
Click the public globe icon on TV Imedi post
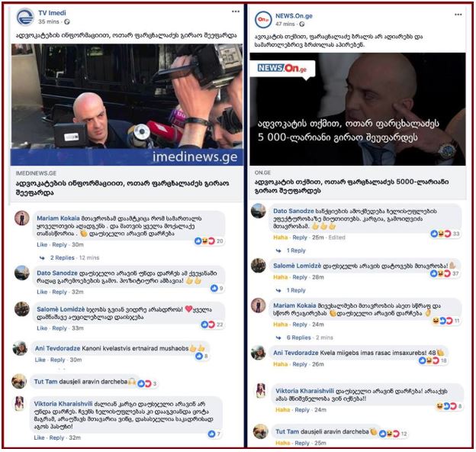tap(67, 22)
